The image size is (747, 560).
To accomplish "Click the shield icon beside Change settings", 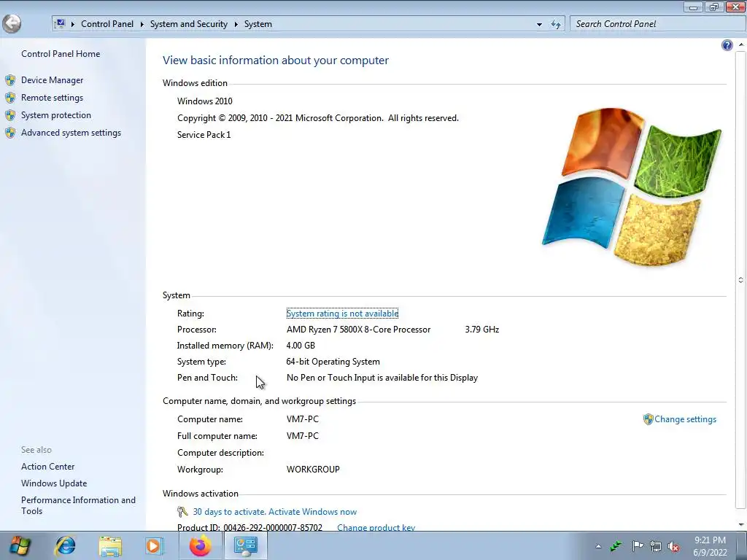I will (648, 419).
